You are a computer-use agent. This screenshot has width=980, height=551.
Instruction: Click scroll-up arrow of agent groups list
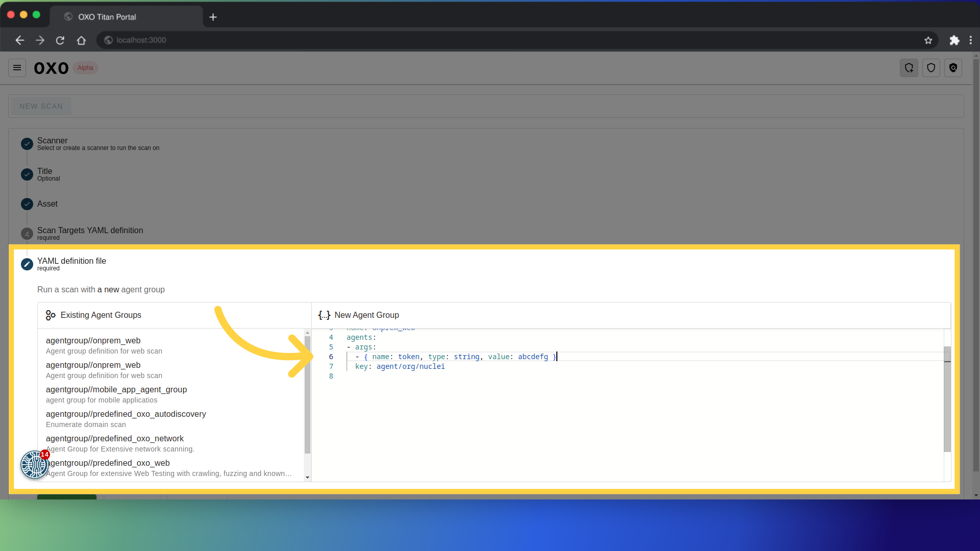coord(307,333)
